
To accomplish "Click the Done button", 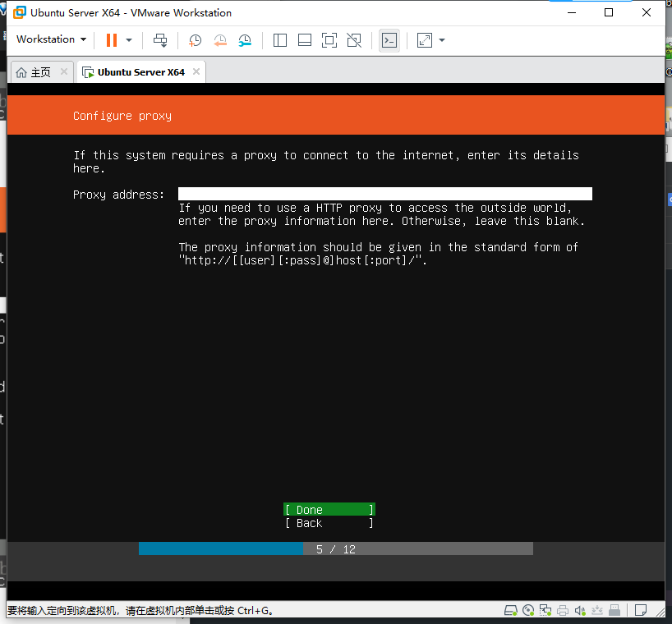I will click(x=329, y=510).
